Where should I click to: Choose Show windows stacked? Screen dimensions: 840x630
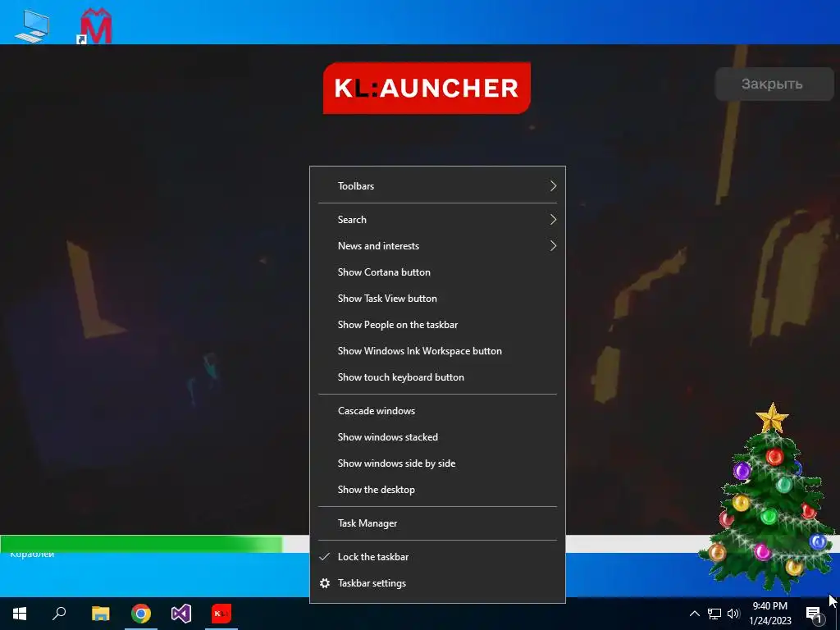(438, 437)
